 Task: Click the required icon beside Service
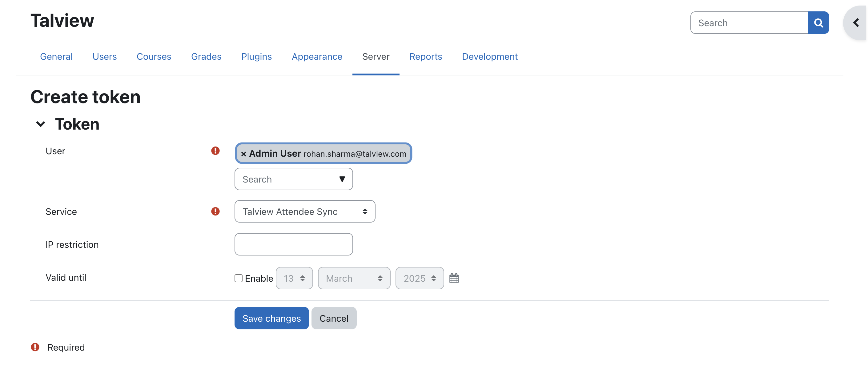[215, 211]
